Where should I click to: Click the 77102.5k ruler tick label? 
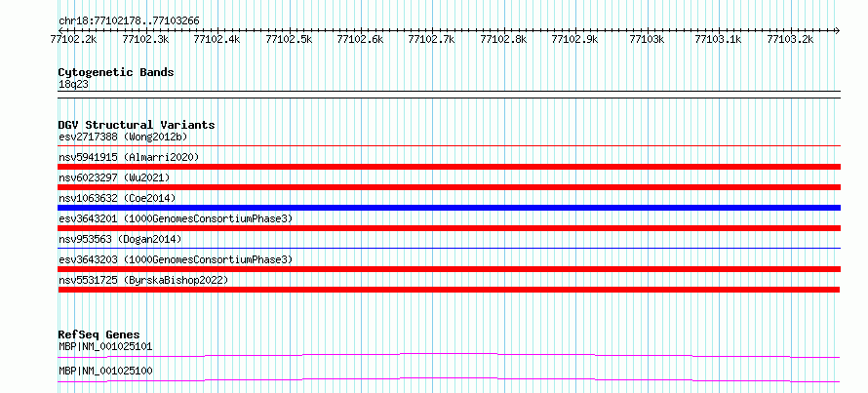pyautogui.click(x=289, y=39)
